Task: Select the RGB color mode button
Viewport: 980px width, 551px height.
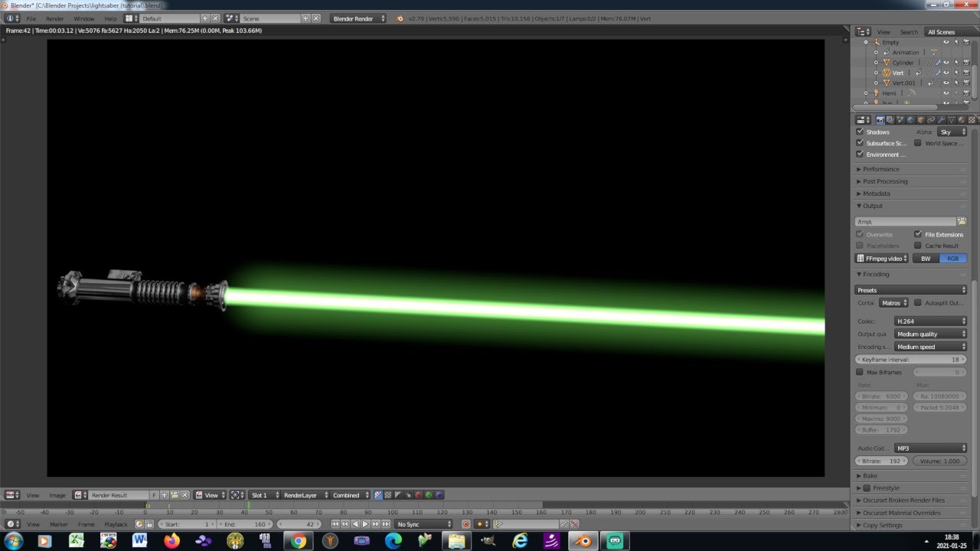Action: 953,259
